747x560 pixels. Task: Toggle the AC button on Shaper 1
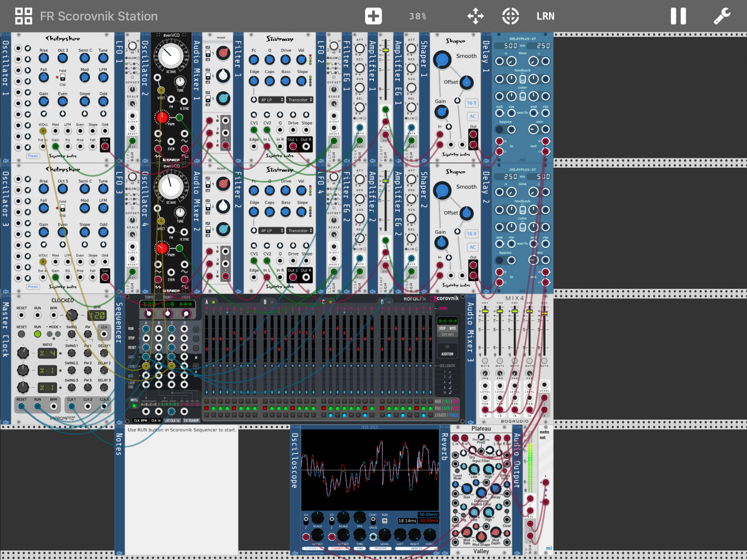pos(473,116)
